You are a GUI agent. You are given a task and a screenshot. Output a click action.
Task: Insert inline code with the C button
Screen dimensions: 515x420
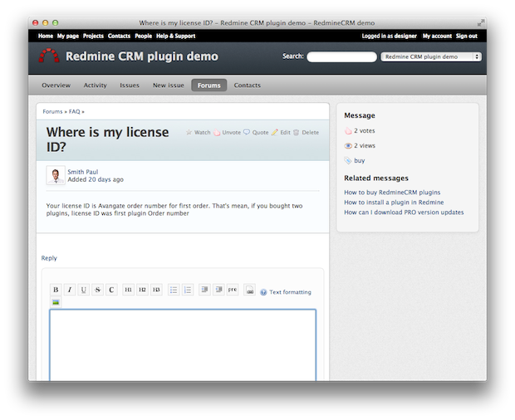coord(112,290)
